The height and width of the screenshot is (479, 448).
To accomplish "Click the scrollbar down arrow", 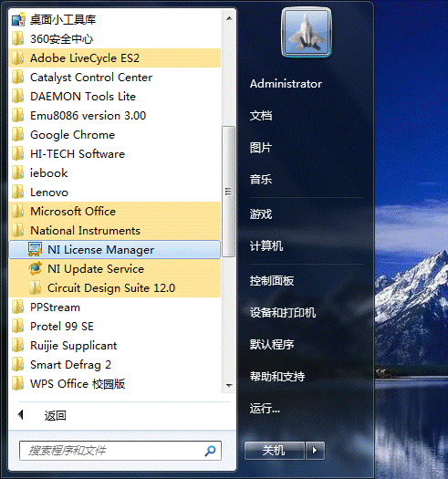I will [229, 386].
